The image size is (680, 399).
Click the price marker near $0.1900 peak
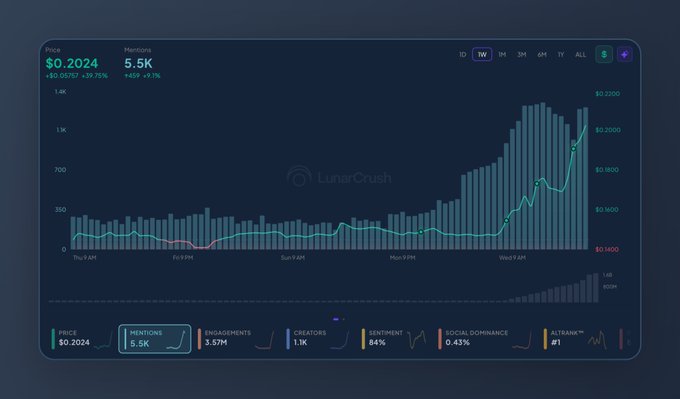pyautogui.click(x=573, y=149)
